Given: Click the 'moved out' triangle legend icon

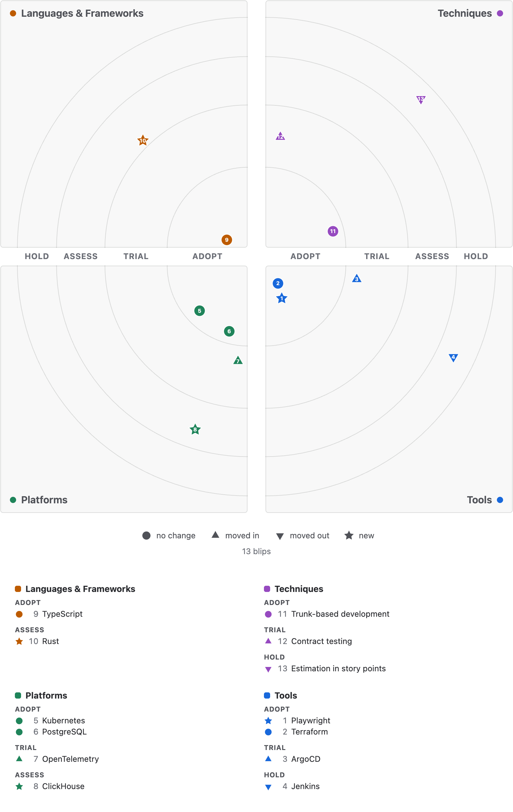Looking at the screenshot, I should [280, 536].
